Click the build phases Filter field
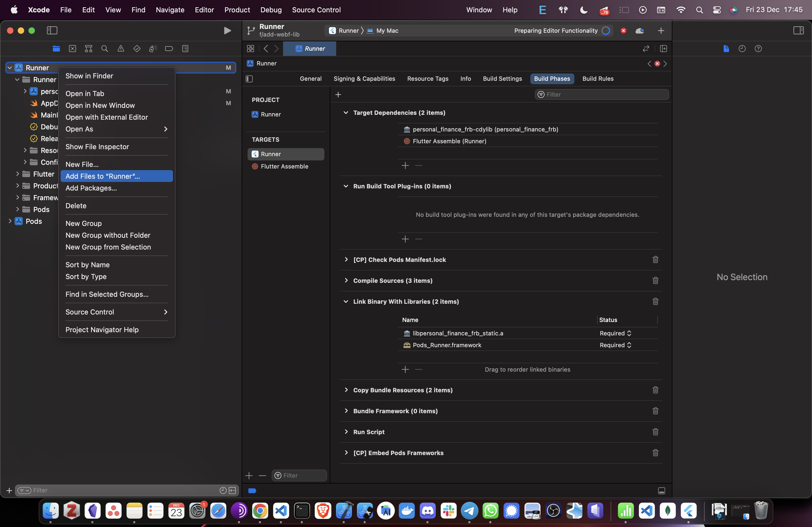The width and height of the screenshot is (812, 527). (601, 94)
